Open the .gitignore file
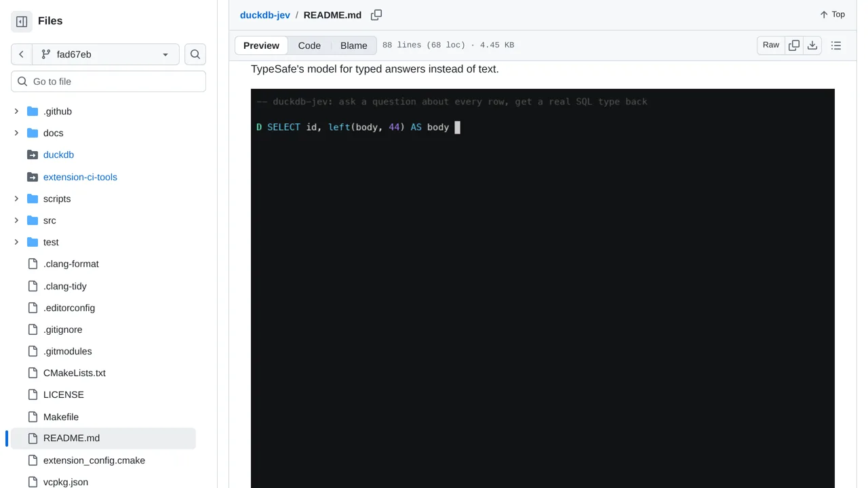The image size is (868, 488). tap(63, 329)
